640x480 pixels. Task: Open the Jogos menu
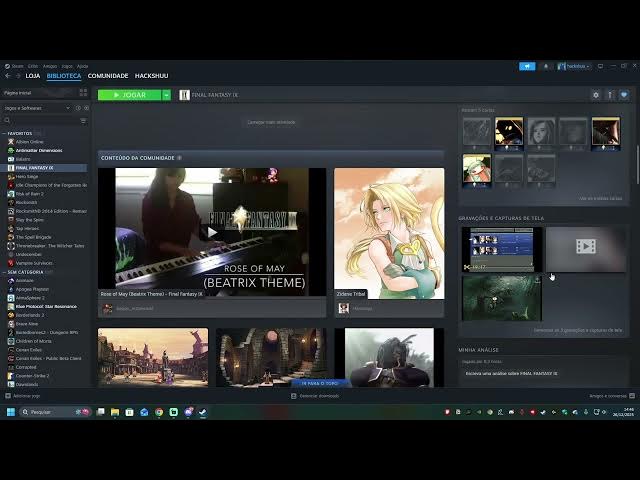click(x=67, y=66)
